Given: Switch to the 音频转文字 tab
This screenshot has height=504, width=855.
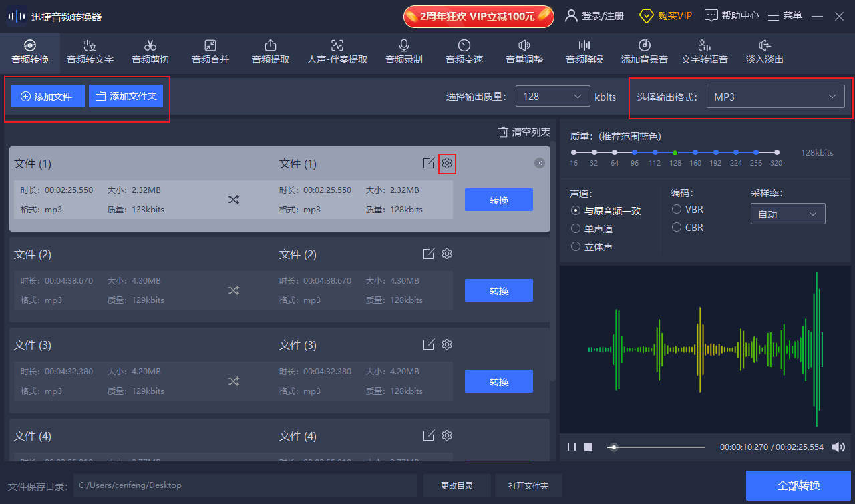Looking at the screenshot, I should (x=90, y=53).
